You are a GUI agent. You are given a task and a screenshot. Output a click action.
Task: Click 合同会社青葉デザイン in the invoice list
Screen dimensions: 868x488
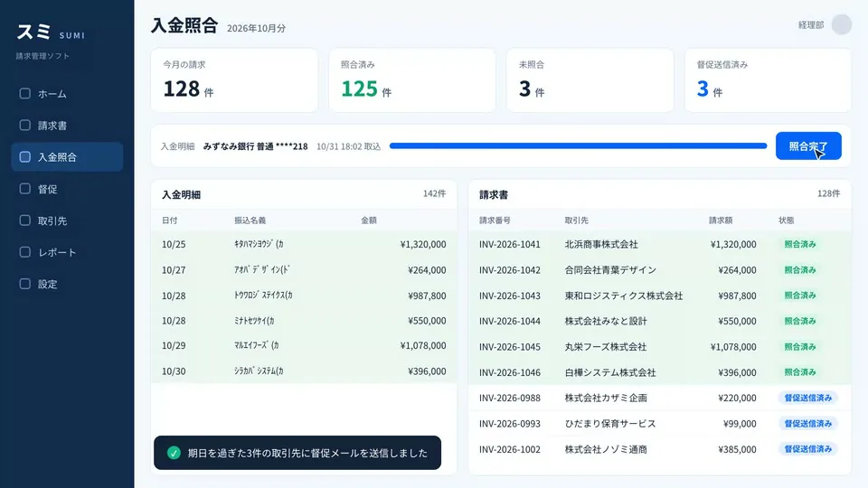[x=610, y=270]
